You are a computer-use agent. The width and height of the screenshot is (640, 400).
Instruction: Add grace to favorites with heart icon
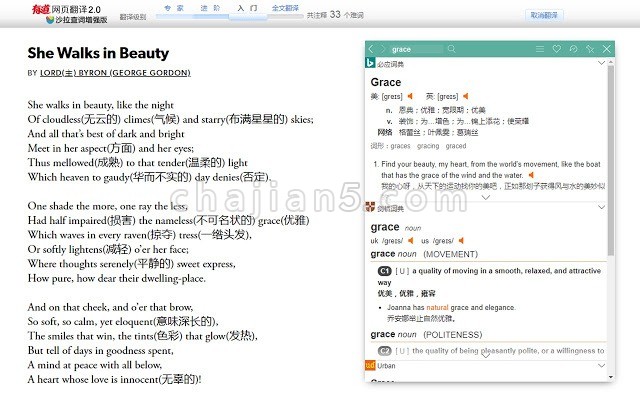pos(557,49)
